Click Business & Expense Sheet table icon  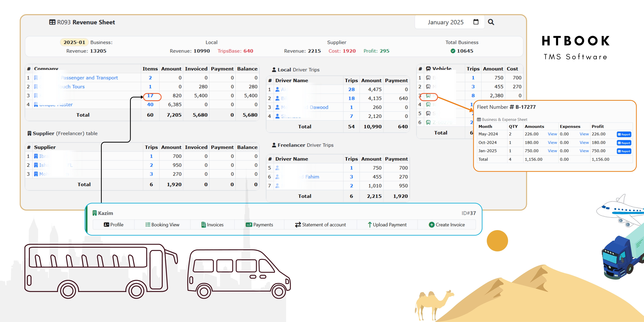pos(479,120)
